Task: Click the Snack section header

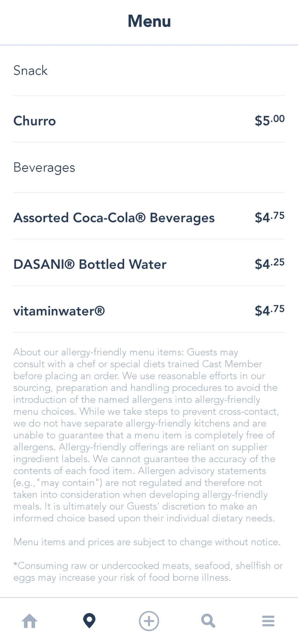Action: point(30,71)
